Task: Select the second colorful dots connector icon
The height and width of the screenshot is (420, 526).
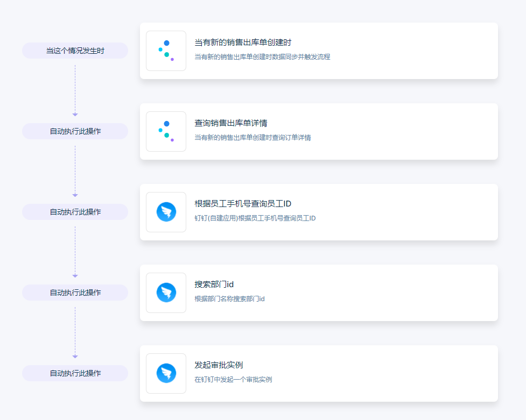Action: [166, 131]
